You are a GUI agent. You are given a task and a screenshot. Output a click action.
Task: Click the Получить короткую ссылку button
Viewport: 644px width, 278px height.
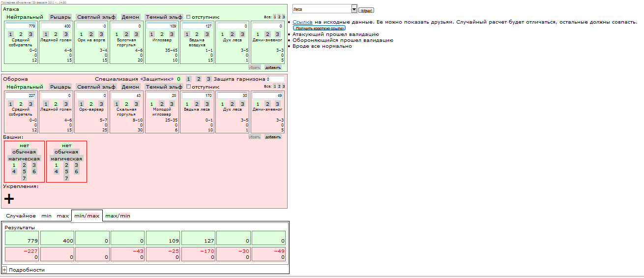pyautogui.click(x=319, y=29)
